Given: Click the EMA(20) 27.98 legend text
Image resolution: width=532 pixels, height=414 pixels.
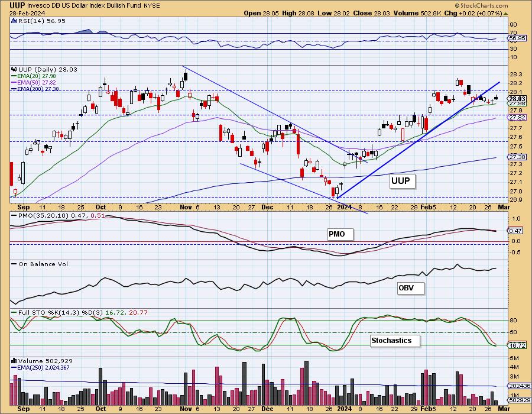Looking at the screenshot, I should pyautogui.click(x=37, y=76).
